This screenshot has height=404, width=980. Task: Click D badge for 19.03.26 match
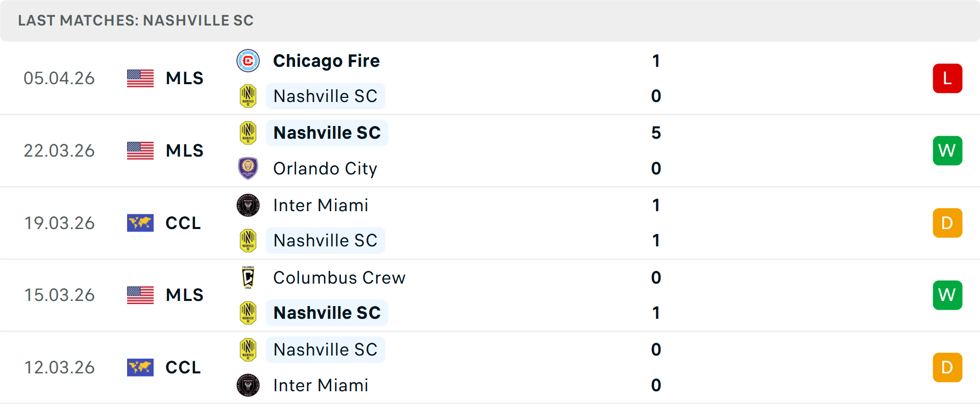[x=947, y=223]
